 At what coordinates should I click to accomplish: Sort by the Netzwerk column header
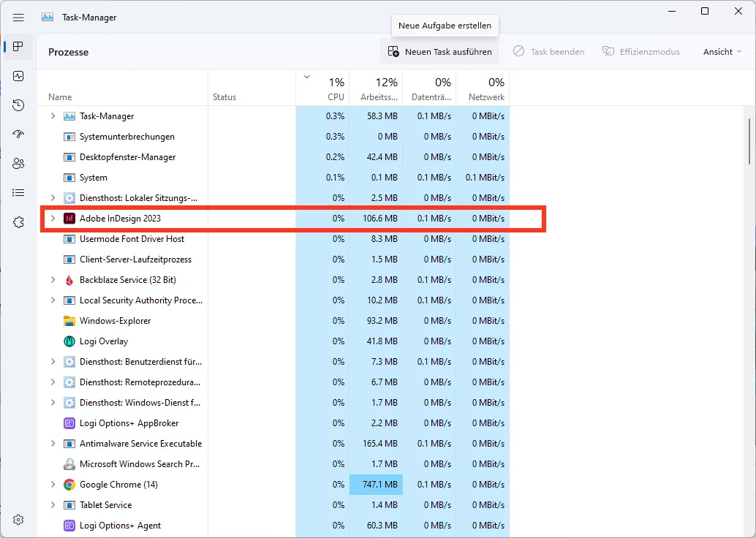483,88
